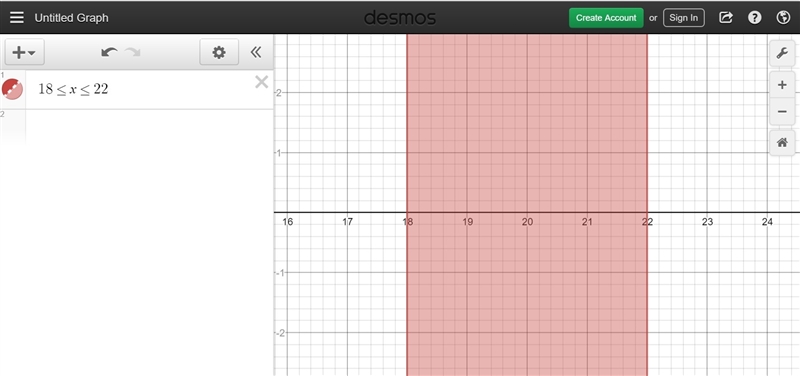Click the empty second expression row
This screenshot has width=800, height=376.
click(137, 127)
